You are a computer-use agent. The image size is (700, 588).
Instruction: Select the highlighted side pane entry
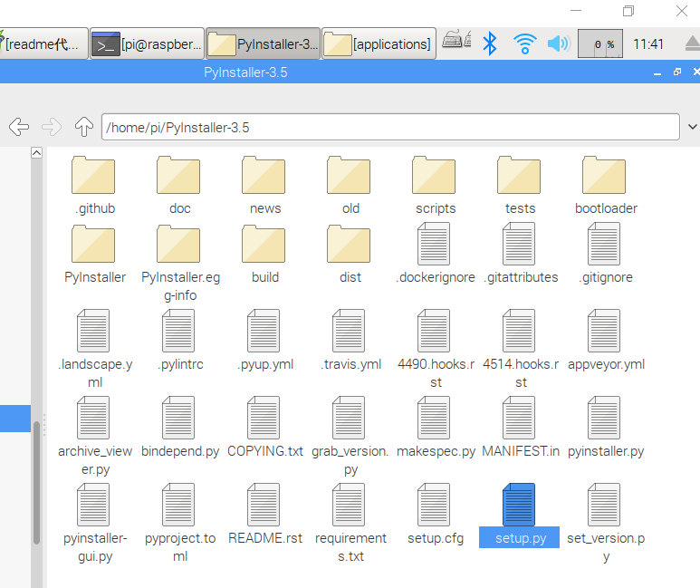pyautogui.click(x=15, y=419)
